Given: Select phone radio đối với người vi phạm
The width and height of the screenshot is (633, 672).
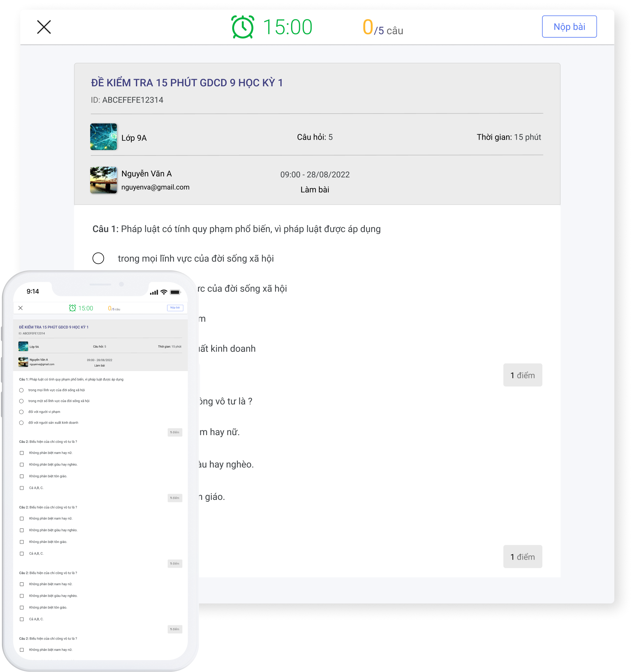Looking at the screenshot, I should point(21,412).
